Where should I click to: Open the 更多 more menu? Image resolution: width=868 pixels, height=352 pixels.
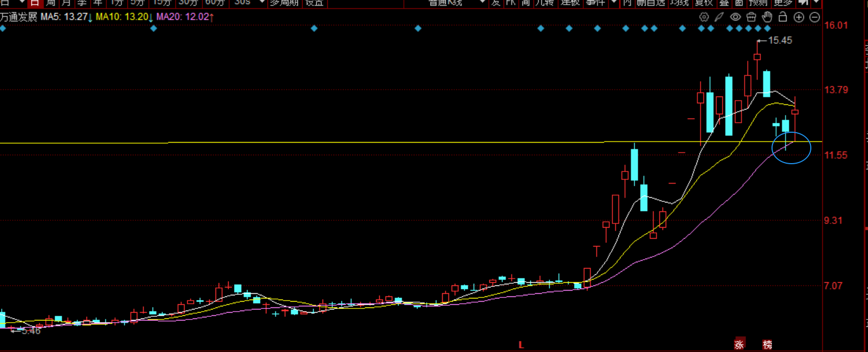click(x=783, y=3)
